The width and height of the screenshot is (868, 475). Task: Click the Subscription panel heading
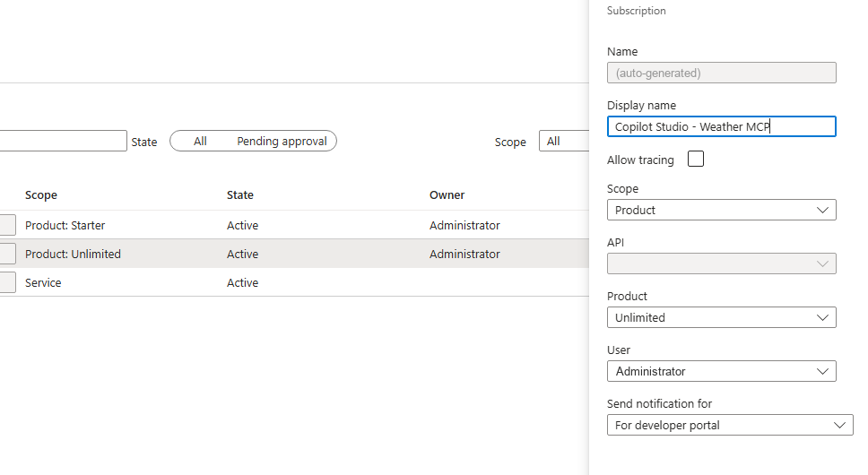pos(636,11)
